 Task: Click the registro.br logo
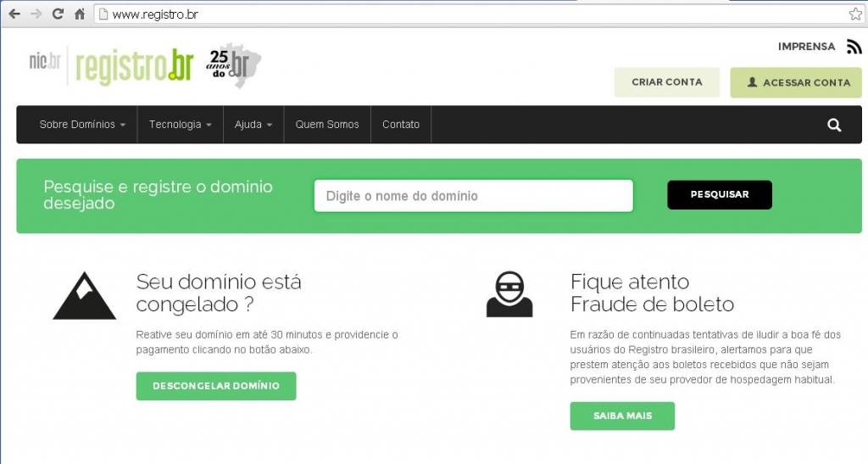(134, 66)
